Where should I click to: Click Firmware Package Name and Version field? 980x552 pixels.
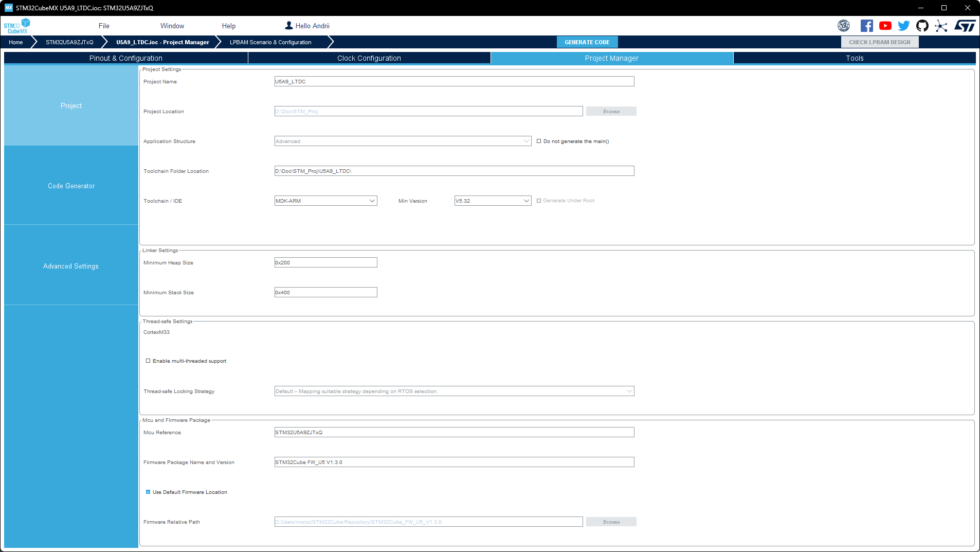click(x=454, y=462)
